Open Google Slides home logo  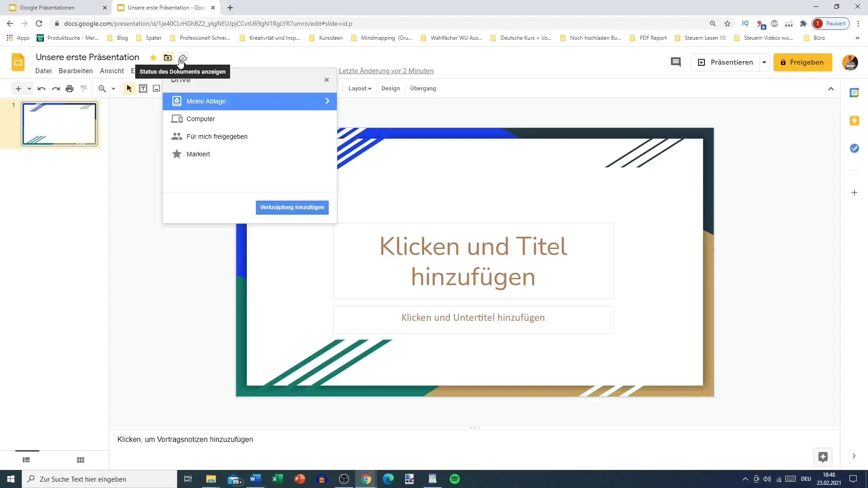[x=18, y=62]
